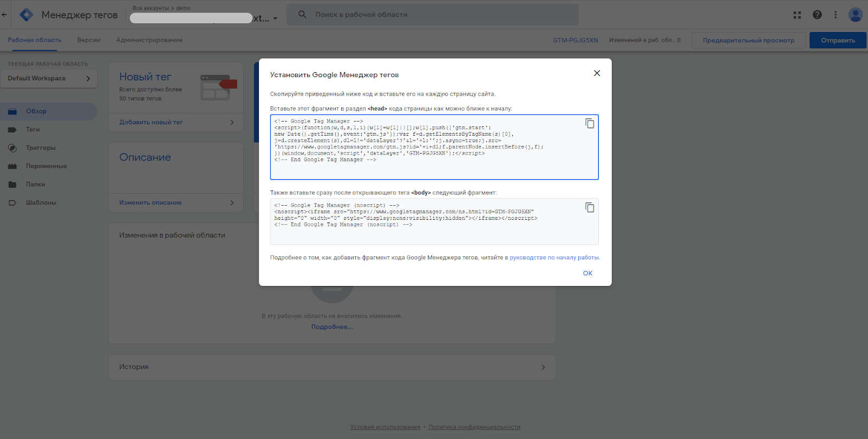This screenshot has width=868, height=439.
Task: Click the Переменные variables icon
Action: 12,166
